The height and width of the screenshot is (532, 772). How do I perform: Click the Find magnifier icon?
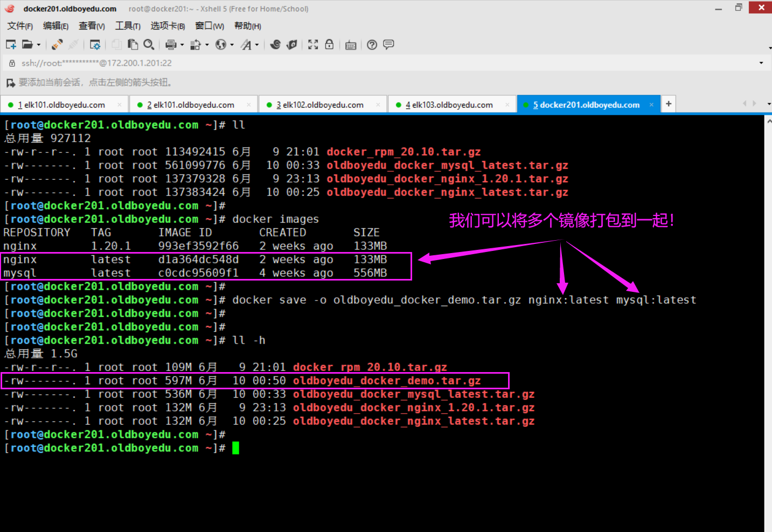pos(149,45)
